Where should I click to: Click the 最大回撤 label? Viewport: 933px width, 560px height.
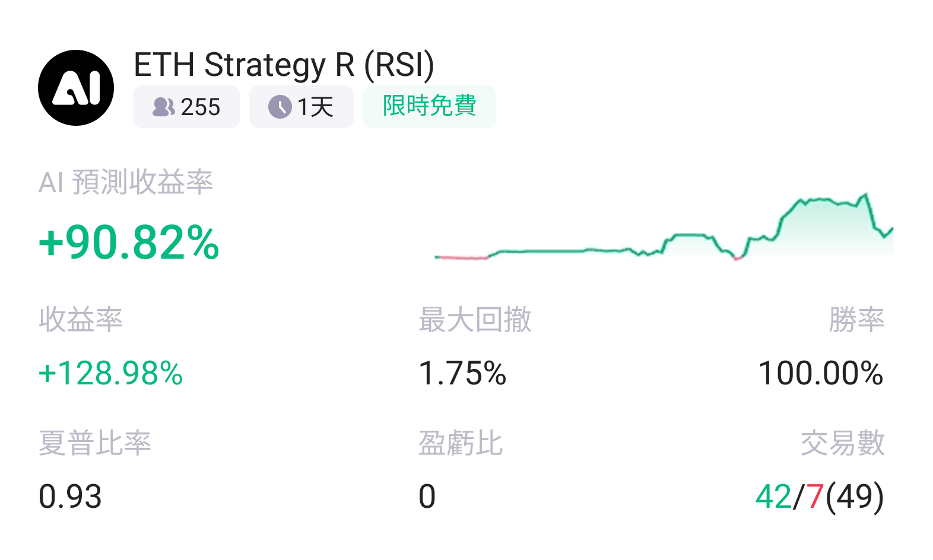click(x=475, y=320)
